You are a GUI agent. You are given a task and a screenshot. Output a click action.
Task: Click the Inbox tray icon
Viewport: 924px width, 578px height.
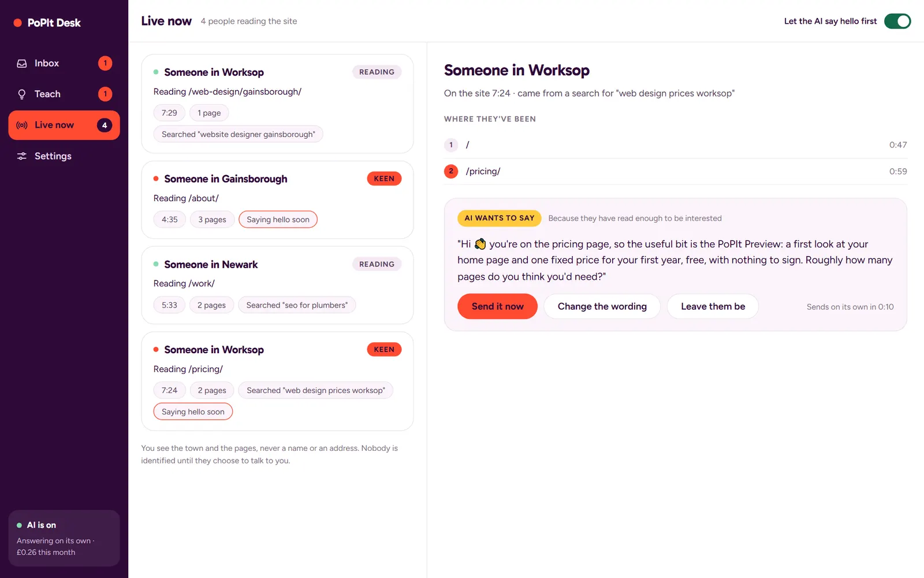tap(22, 64)
